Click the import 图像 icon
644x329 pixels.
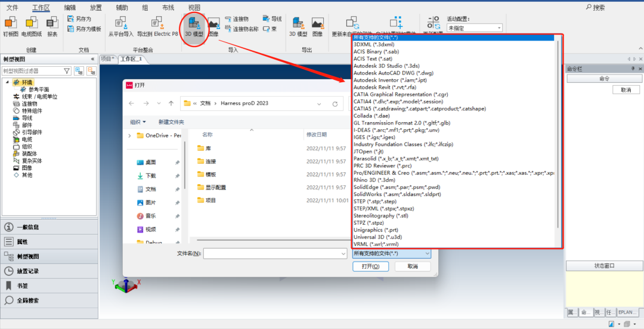[x=213, y=23]
